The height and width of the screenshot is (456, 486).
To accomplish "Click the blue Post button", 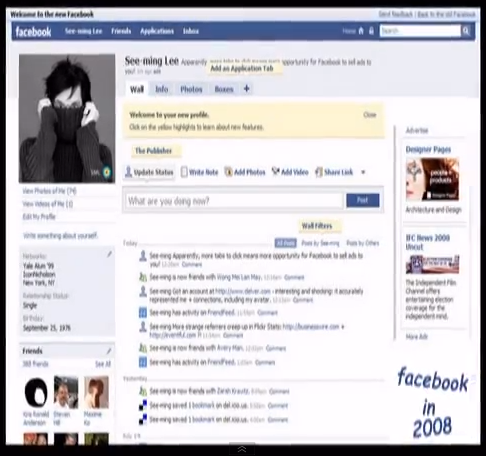I will click(363, 200).
